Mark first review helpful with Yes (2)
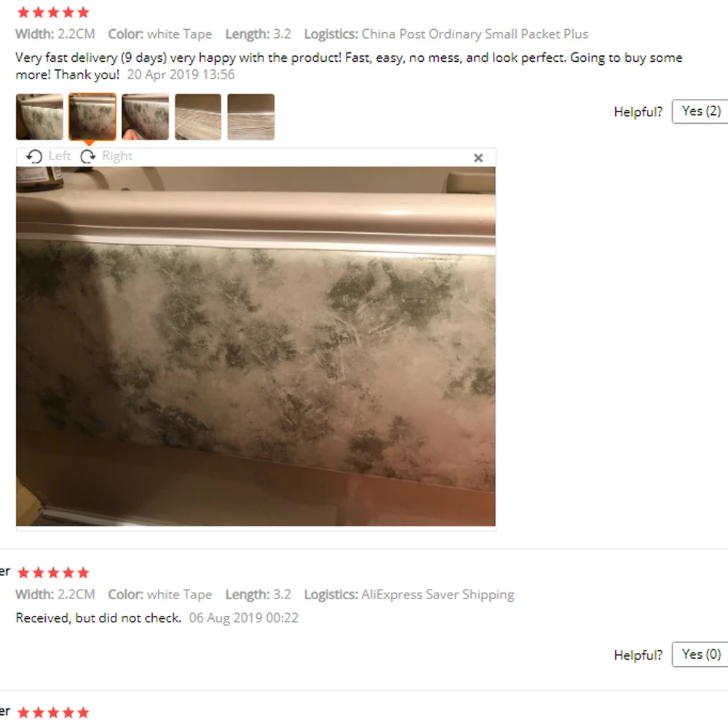Image resolution: width=728 pixels, height=728 pixels. pos(700,111)
